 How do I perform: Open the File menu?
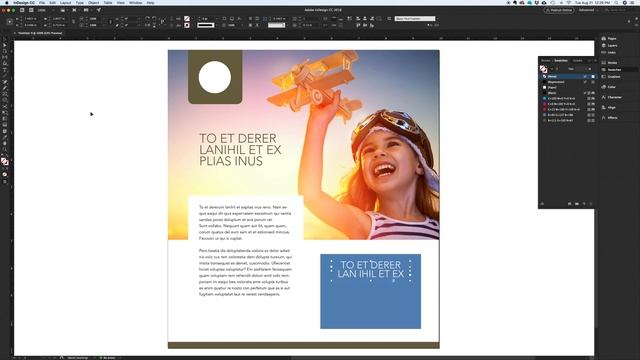pos(42,2)
